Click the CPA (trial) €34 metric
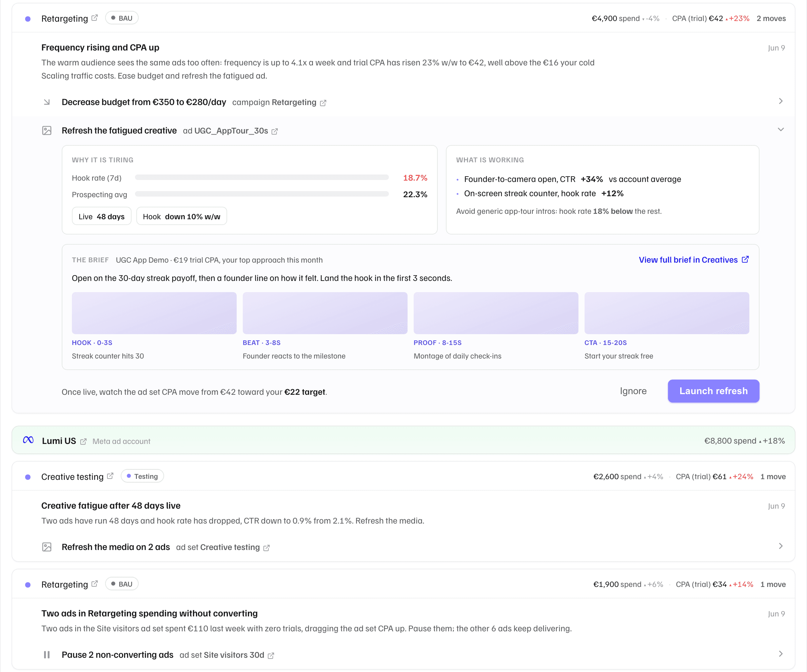807x672 pixels. (x=701, y=584)
